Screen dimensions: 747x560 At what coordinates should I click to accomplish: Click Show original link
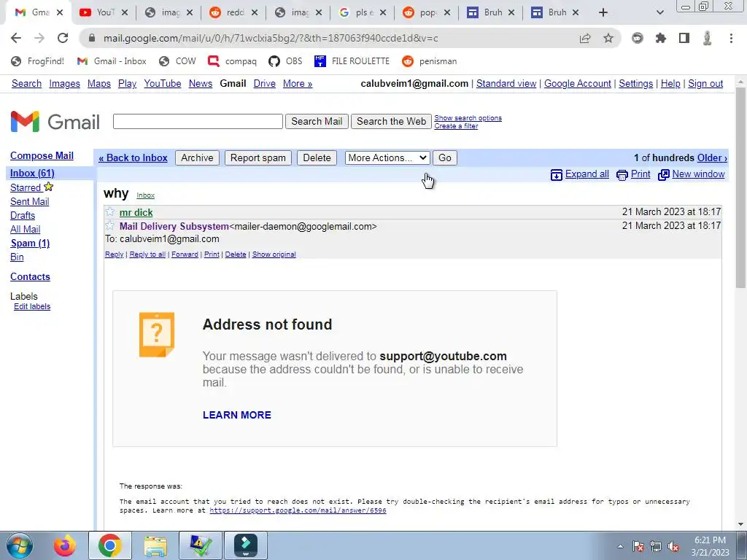[x=274, y=254]
